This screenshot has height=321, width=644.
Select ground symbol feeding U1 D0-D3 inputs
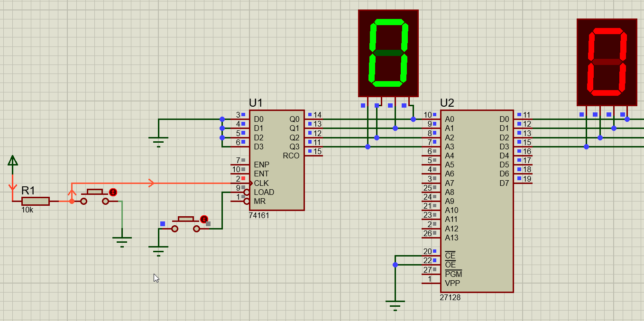pyautogui.click(x=158, y=140)
